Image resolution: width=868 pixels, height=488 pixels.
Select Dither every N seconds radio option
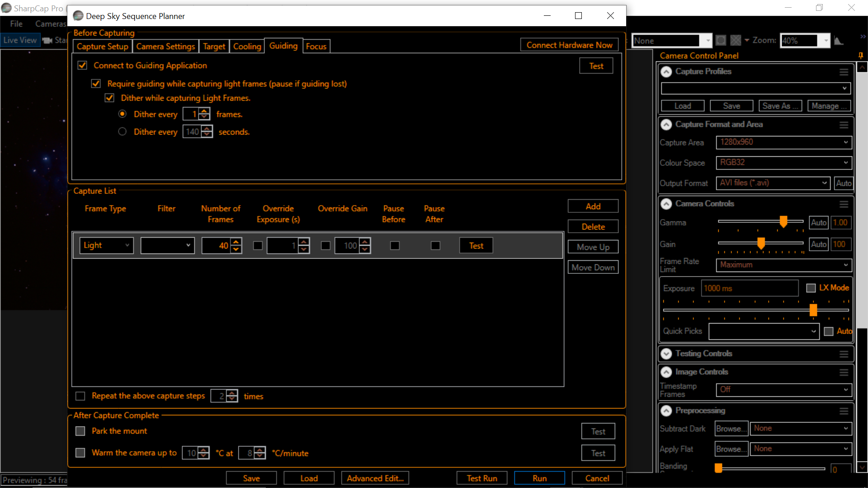click(x=122, y=131)
